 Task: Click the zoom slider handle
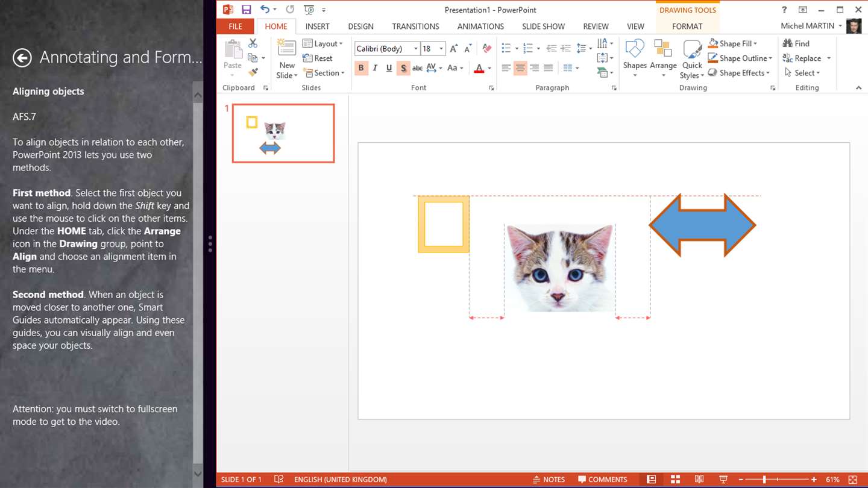[764, 480]
